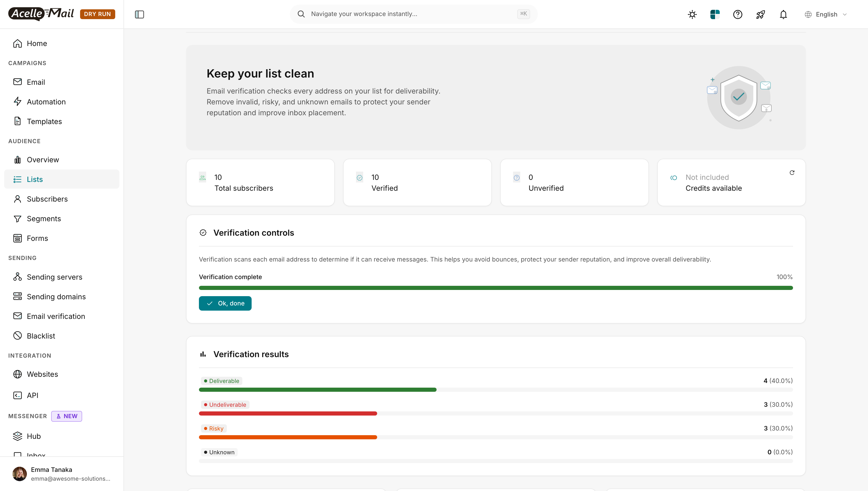This screenshot has width=868, height=491.
Task: Open the Websites integration page
Action: 62,374
